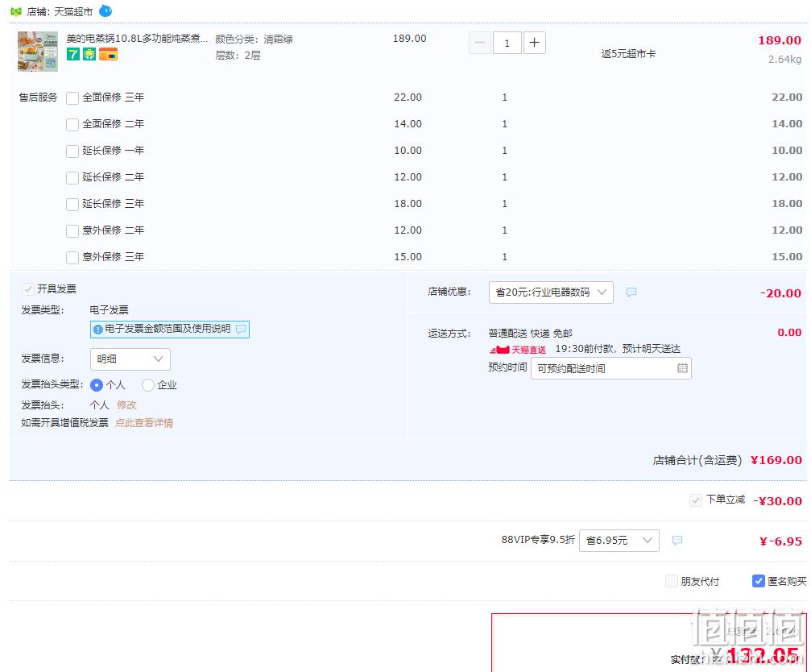The height and width of the screenshot is (672, 811).
Task: Click the ¥-6.95 VIP discount amount
Action: pyautogui.click(x=781, y=541)
